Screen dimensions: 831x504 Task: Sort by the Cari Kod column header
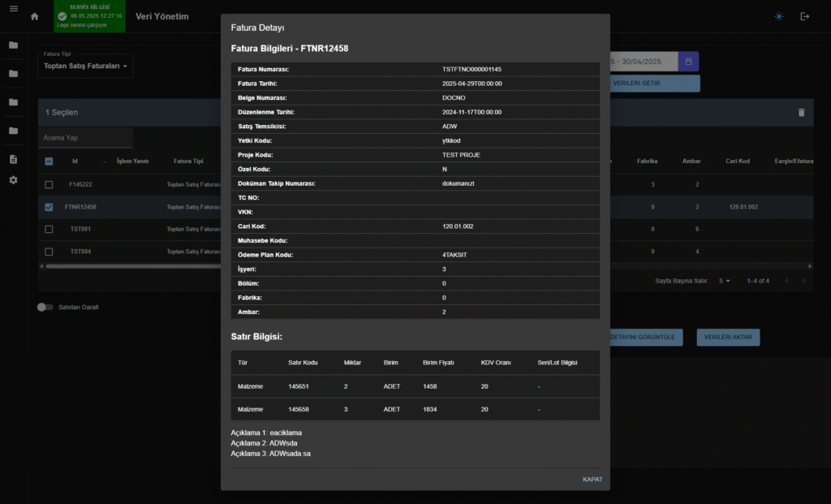[x=737, y=162]
